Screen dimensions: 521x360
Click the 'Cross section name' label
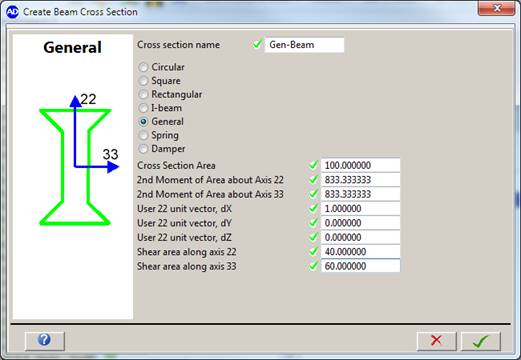click(178, 45)
